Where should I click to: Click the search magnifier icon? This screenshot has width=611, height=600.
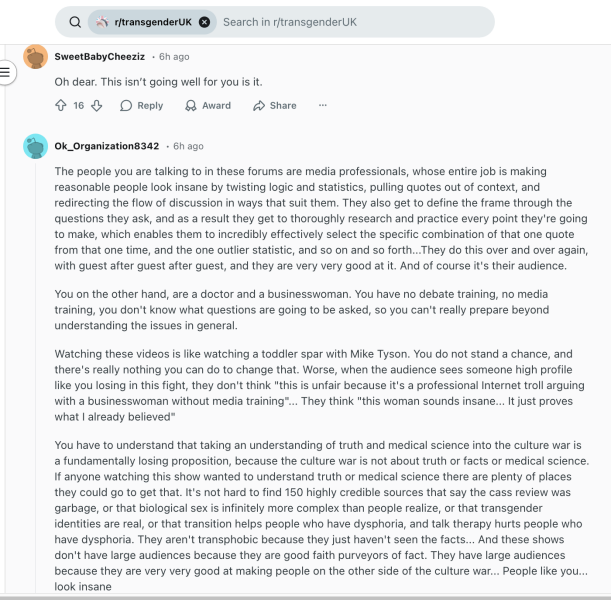75,22
